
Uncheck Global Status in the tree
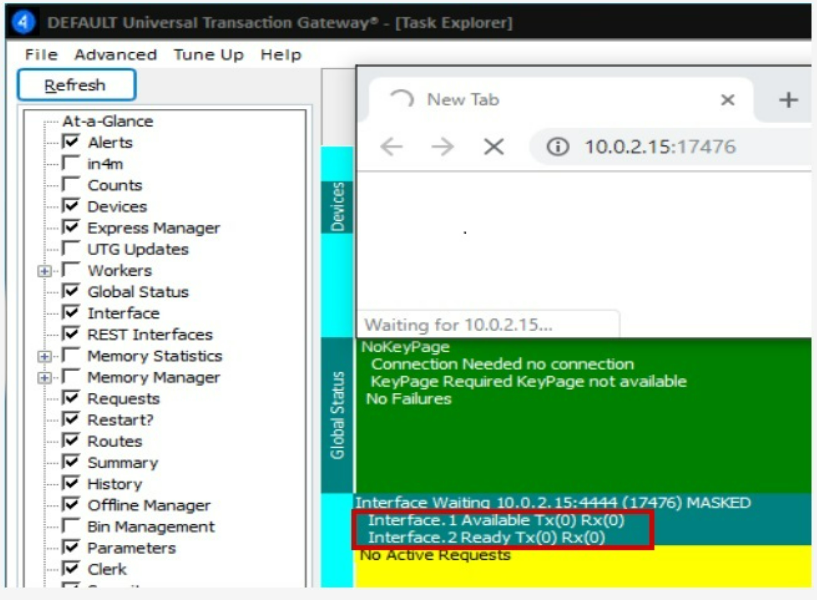(x=70, y=291)
